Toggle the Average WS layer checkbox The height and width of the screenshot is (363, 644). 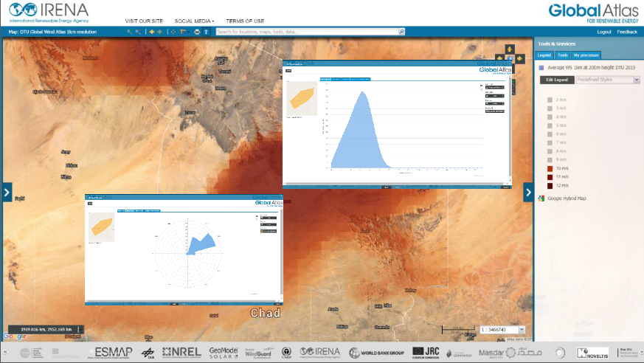[541, 68]
